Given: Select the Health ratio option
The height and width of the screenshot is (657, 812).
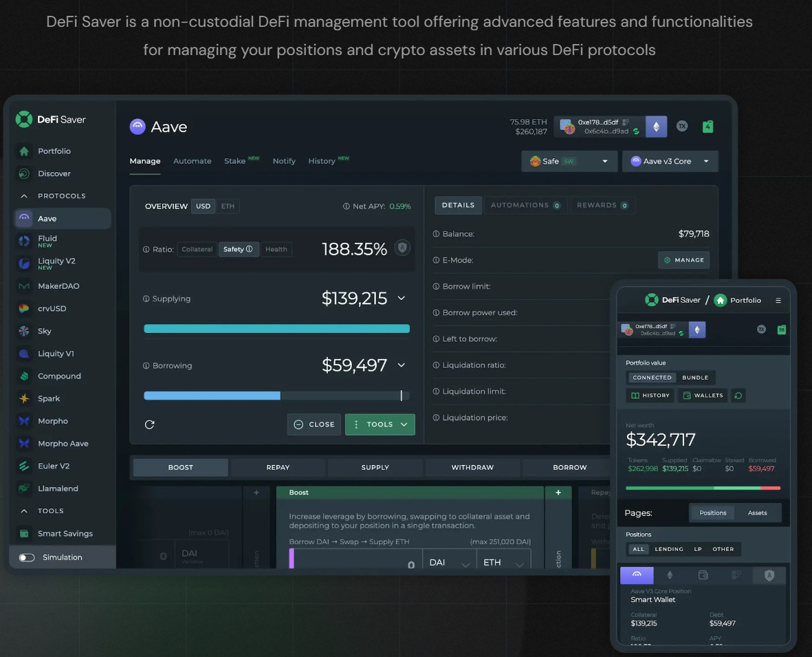Looking at the screenshot, I should coord(276,249).
